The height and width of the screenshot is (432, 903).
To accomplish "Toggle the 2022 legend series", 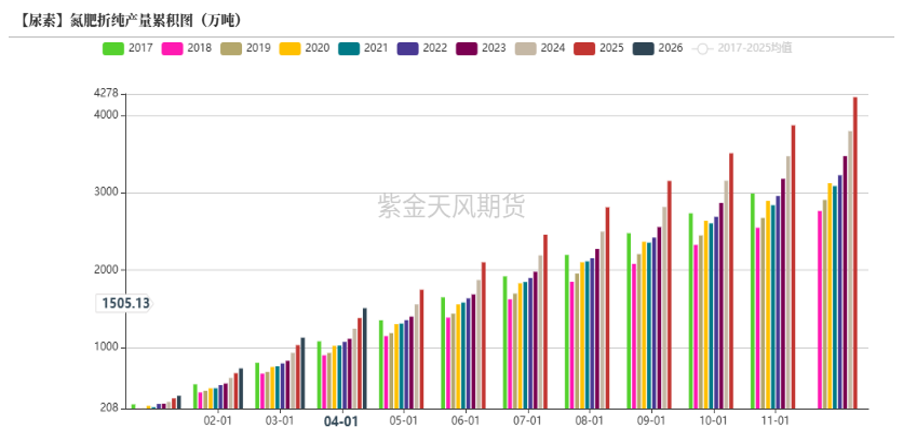I will (x=422, y=48).
